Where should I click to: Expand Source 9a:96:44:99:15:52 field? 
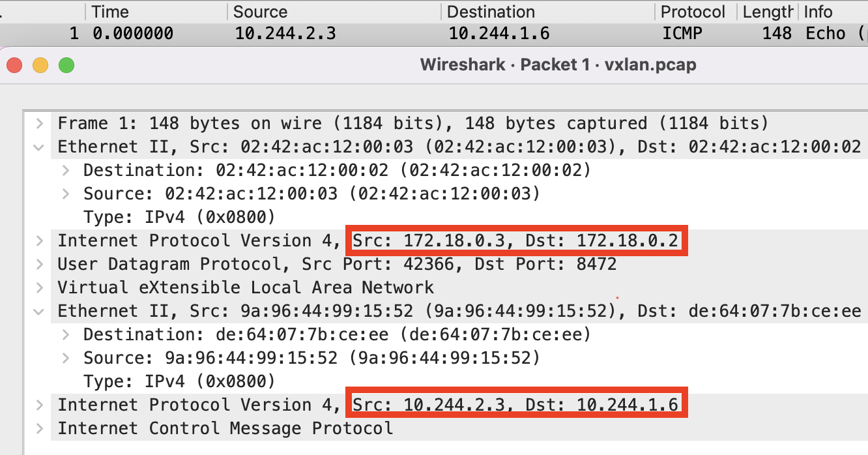66,358
